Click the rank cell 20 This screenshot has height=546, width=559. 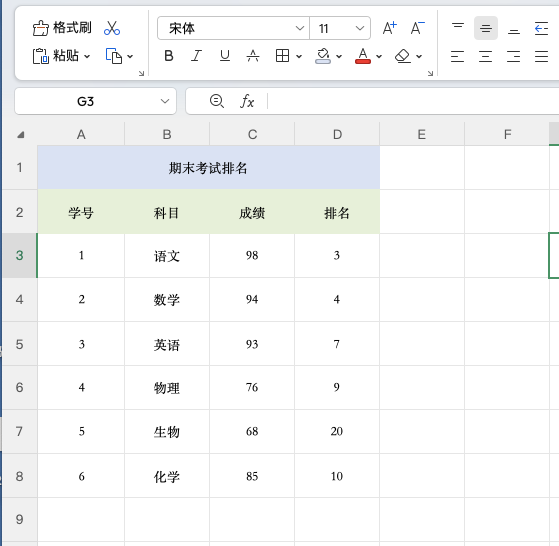(337, 432)
